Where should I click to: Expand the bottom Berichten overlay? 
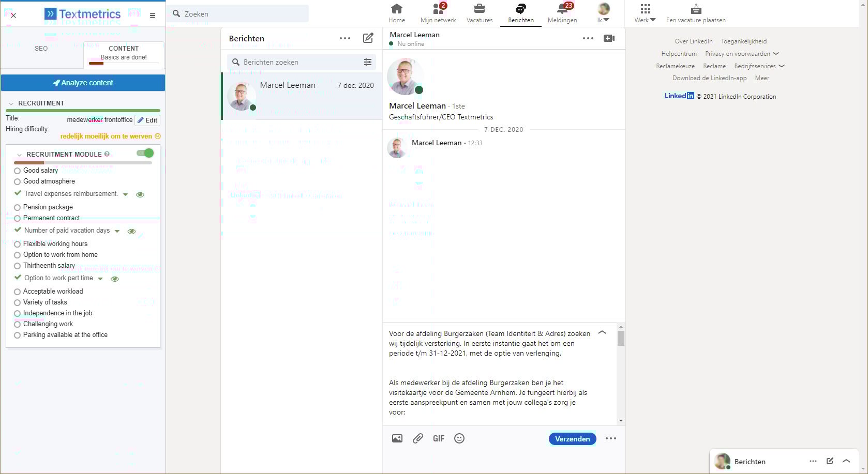pyautogui.click(x=846, y=461)
